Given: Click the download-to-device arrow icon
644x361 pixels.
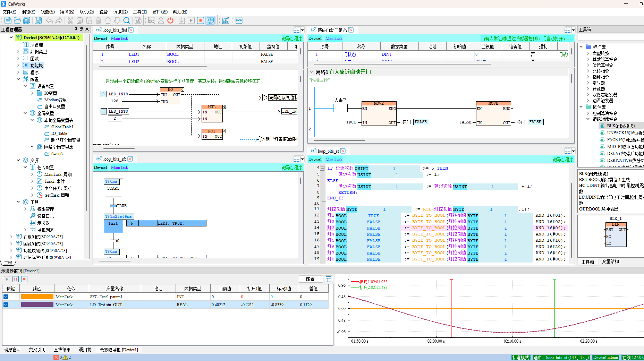Looking at the screenshot, I should pos(181,20).
